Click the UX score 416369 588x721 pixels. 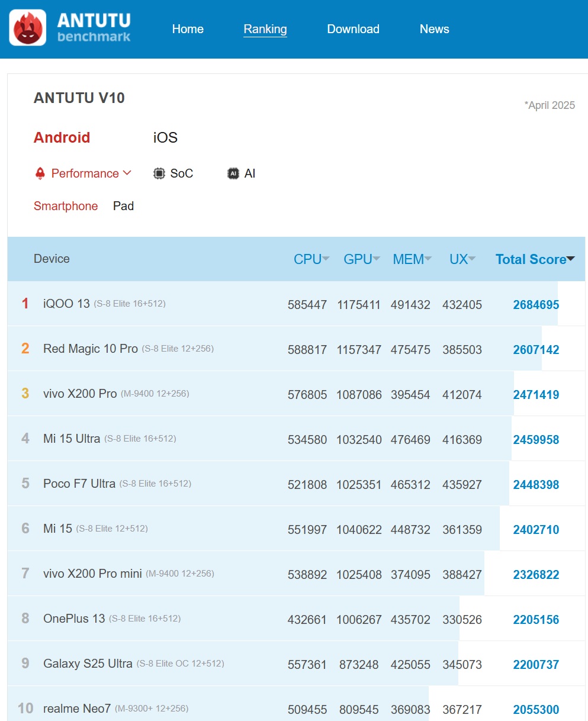point(462,440)
